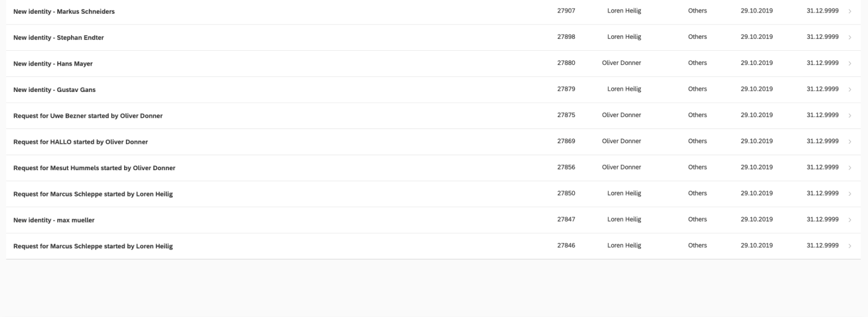Expand request number 27850 via its chevron
The image size is (868, 317).
849,193
